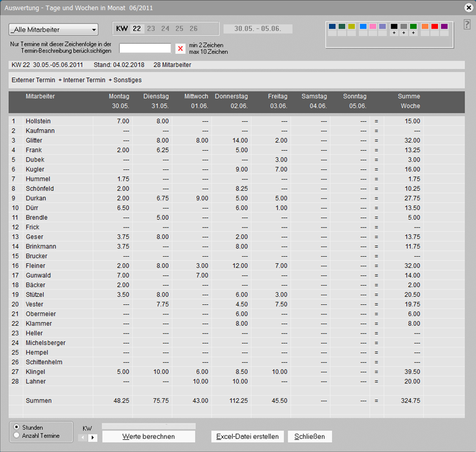476x452 pixels.
Task: Select employee row Schittenhelm
Action: click(x=236, y=362)
